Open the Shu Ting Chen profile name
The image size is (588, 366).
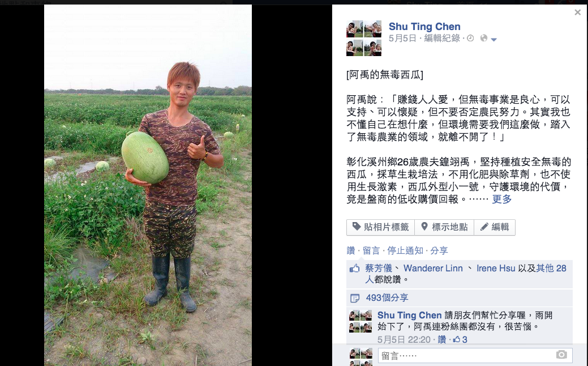(x=424, y=26)
